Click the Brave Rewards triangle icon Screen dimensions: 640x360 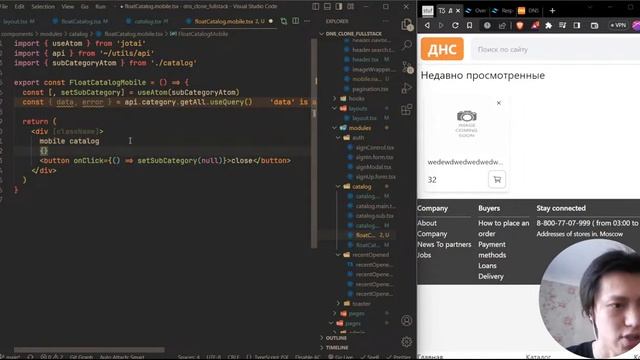[535, 25]
